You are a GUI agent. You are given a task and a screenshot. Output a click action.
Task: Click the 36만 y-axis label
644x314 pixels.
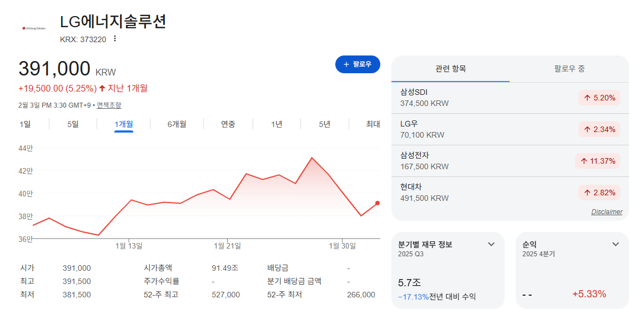coord(26,239)
